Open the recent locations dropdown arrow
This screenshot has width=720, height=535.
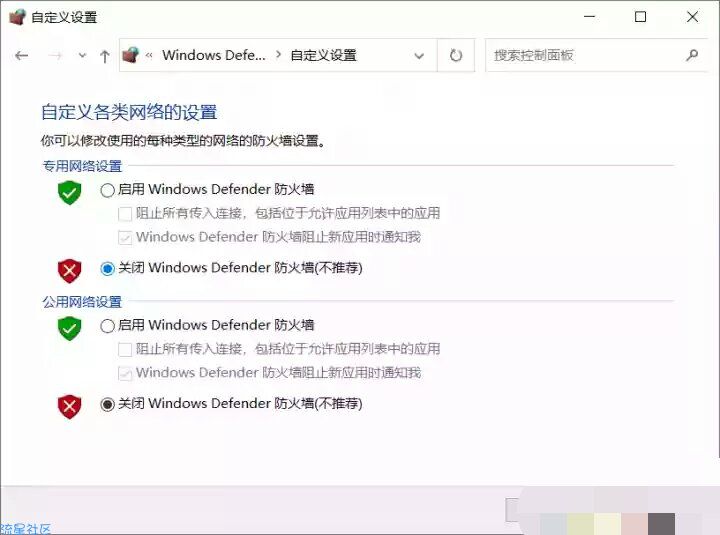[x=82, y=56]
